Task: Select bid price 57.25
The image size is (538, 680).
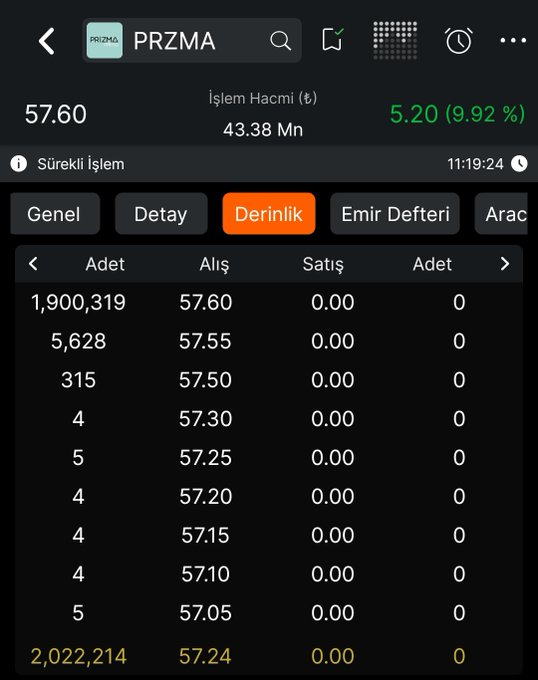Action: (205, 458)
